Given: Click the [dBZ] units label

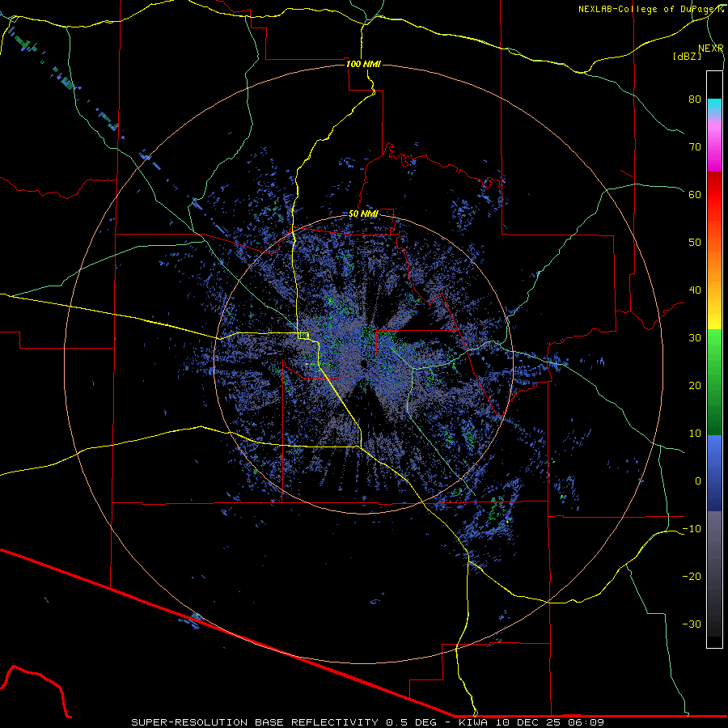Looking at the screenshot, I should tap(687, 57).
